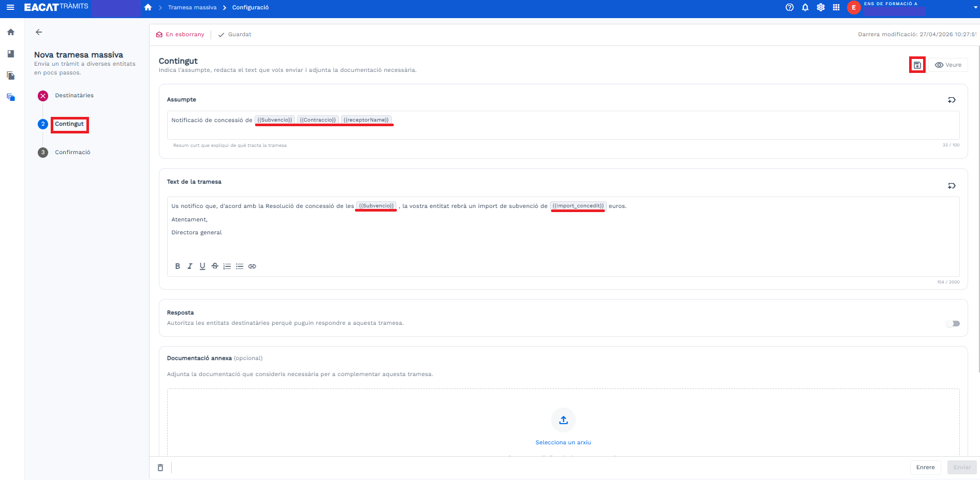Click the Bold formatting icon

[x=177, y=266]
